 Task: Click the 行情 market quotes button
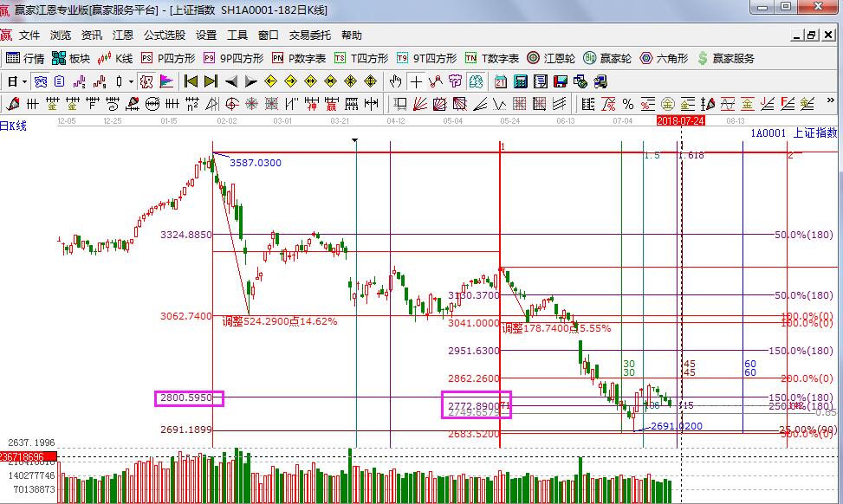pyautogui.click(x=26, y=58)
